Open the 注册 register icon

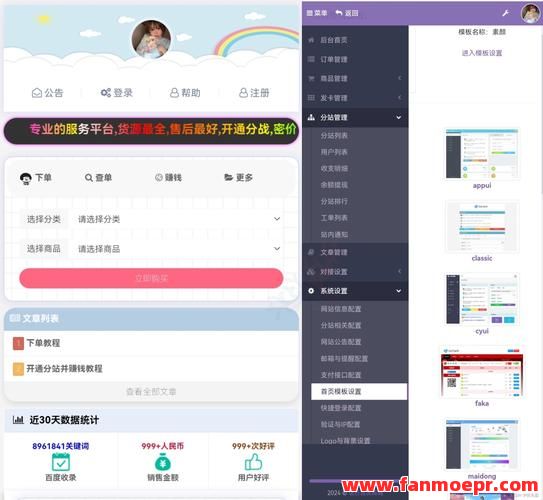click(243, 93)
